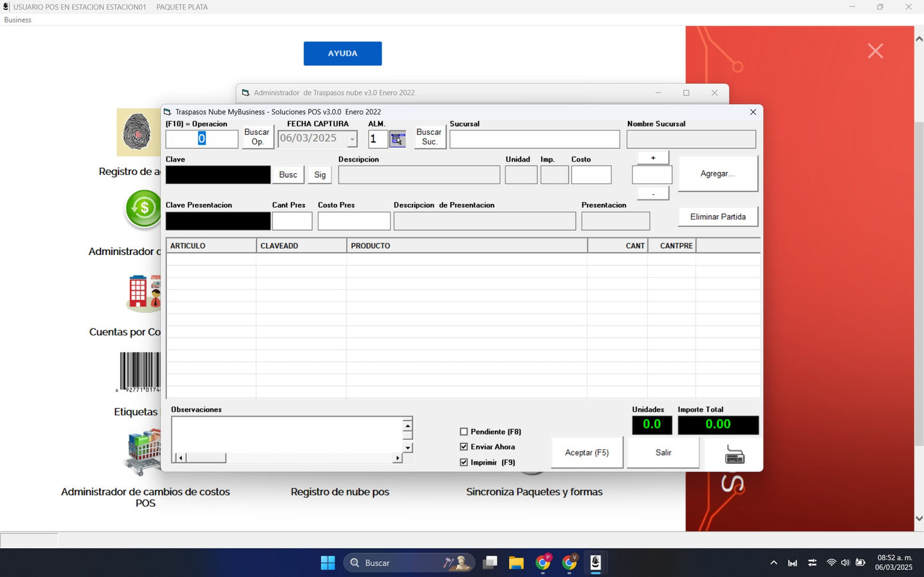The height and width of the screenshot is (577, 924).
Task: Open the green dollar Administrador icon
Action: tap(143, 208)
